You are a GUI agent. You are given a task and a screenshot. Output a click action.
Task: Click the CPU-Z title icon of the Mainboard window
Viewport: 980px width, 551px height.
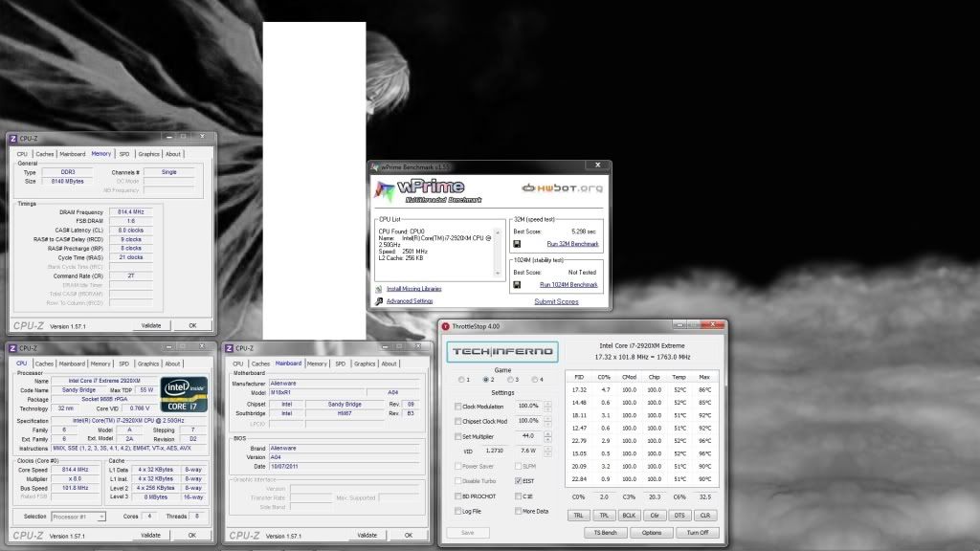point(230,348)
